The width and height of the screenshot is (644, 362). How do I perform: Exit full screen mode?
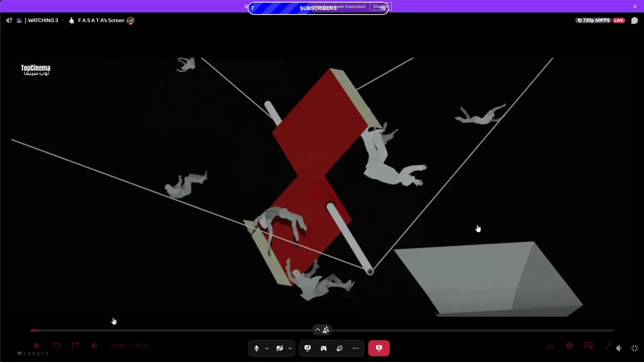(x=634, y=348)
